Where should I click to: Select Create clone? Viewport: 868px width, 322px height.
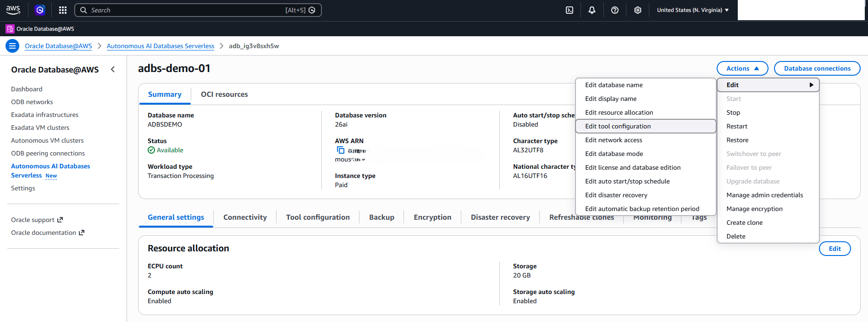768,222
